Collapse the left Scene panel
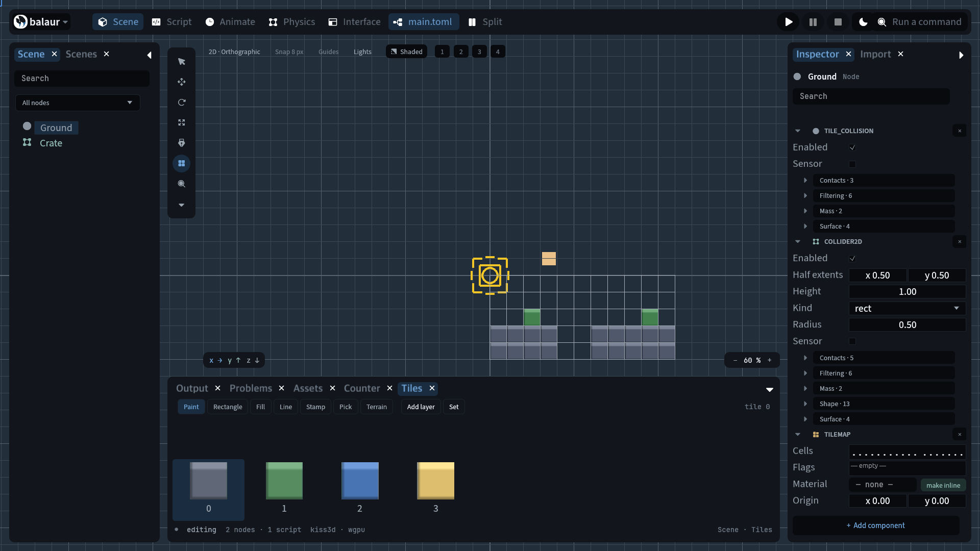Screen dimensions: 980x551 click(x=149, y=55)
